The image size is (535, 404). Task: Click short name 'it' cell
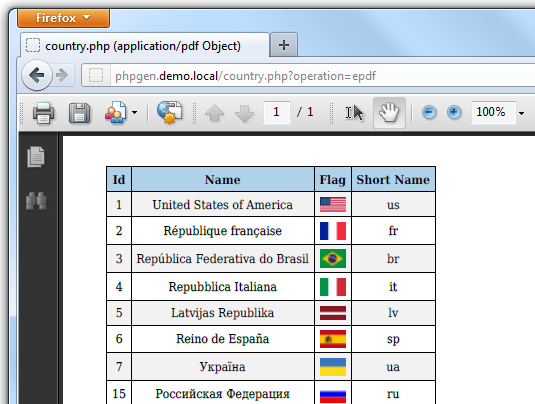click(x=393, y=287)
